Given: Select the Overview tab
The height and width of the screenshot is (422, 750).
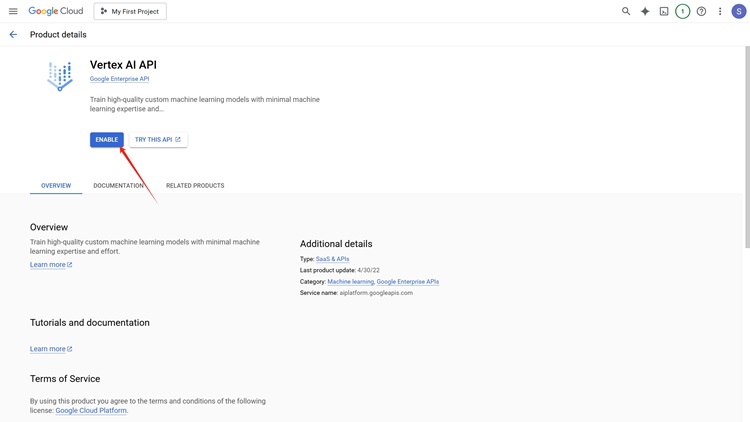Looking at the screenshot, I should [56, 186].
